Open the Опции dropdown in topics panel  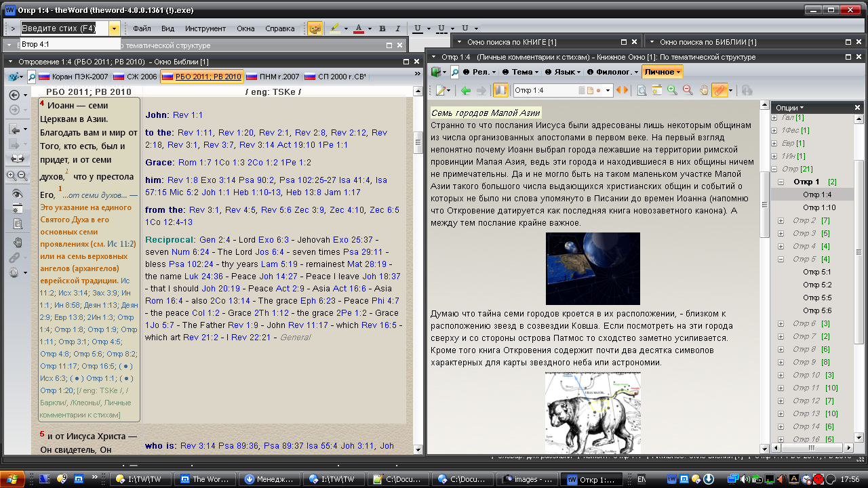click(x=789, y=108)
